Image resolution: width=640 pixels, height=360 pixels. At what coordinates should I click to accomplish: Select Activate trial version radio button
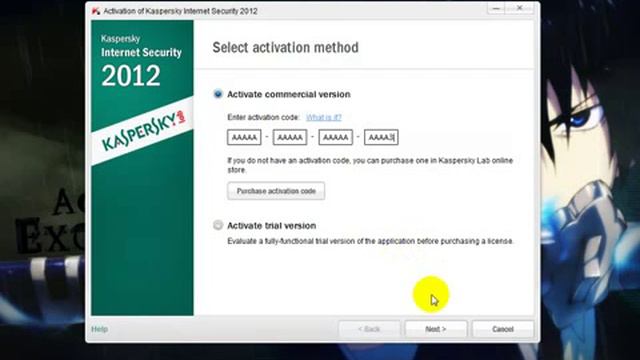coord(218,225)
